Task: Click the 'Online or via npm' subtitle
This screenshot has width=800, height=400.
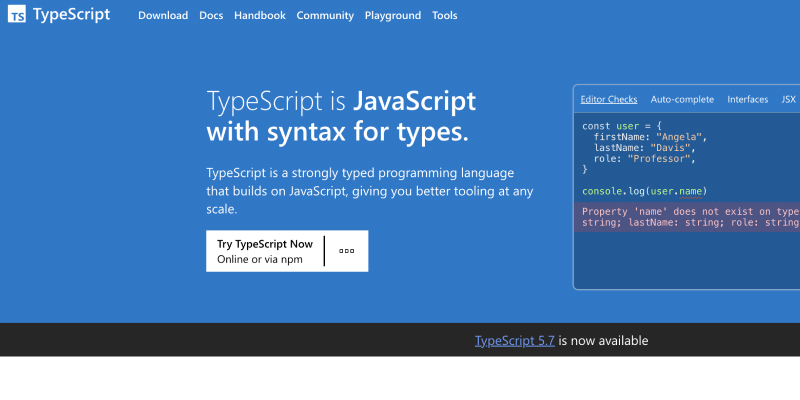Action: tap(260, 259)
